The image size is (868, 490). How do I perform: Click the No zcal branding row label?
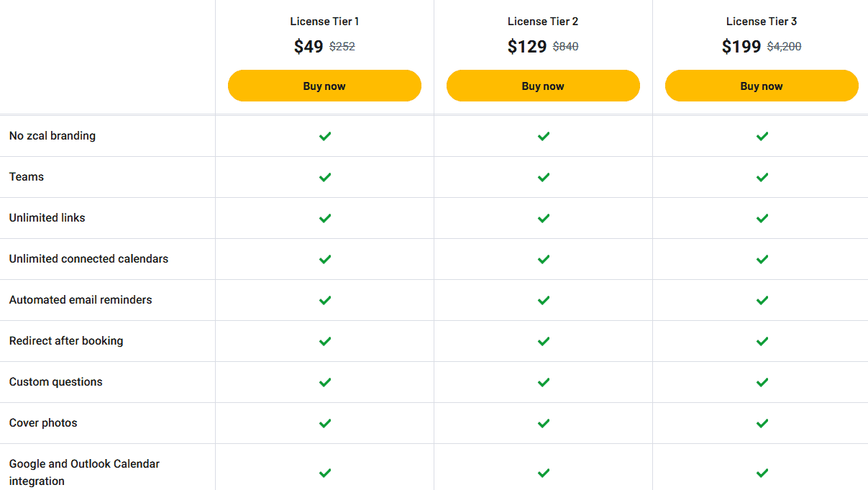pyautogui.click(x=51, y=135)
